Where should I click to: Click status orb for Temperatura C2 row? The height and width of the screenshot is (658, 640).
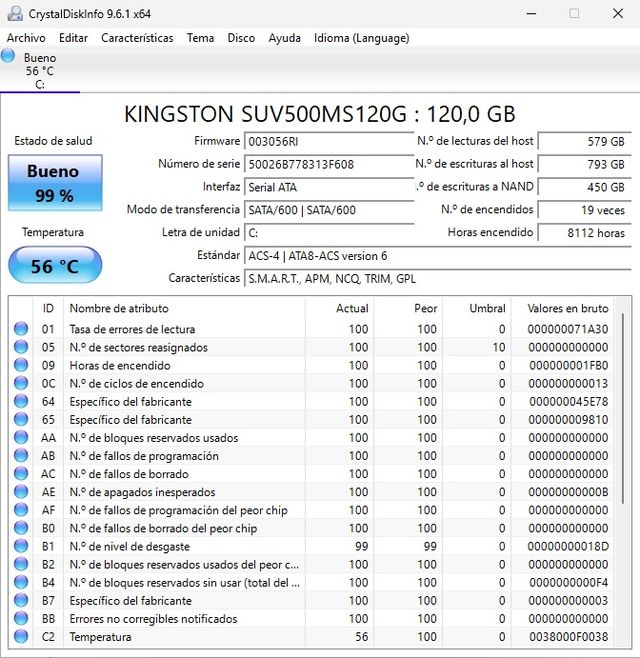[x=21, y=636]
